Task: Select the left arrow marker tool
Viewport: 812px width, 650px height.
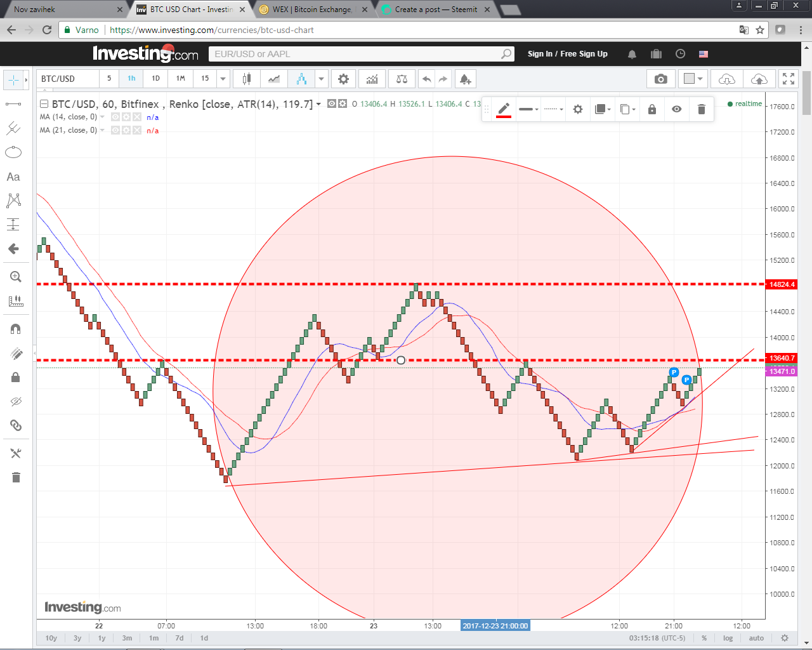Action: 13,249
